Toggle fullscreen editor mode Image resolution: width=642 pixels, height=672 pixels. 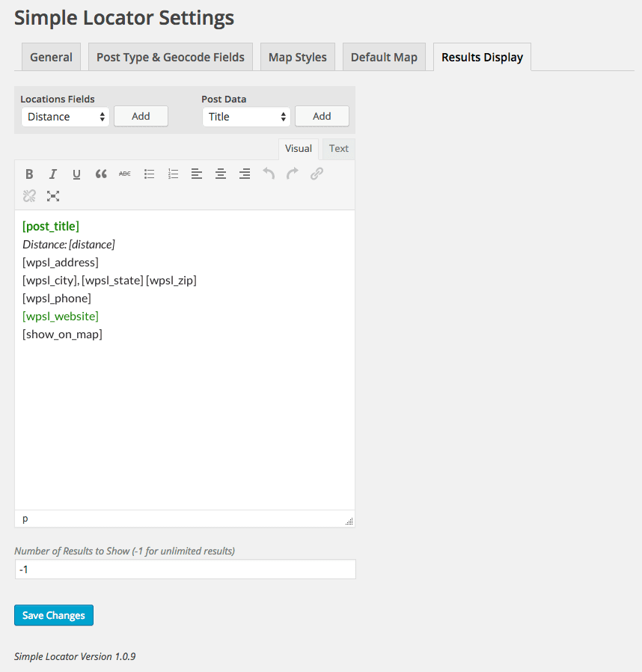[53, 196]
